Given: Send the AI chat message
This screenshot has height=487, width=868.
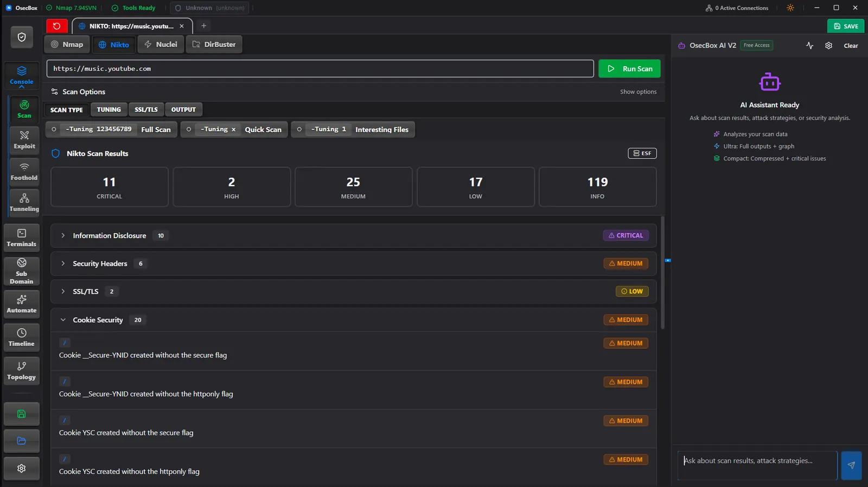Looking at the screenshot, I should pos(851,465).
